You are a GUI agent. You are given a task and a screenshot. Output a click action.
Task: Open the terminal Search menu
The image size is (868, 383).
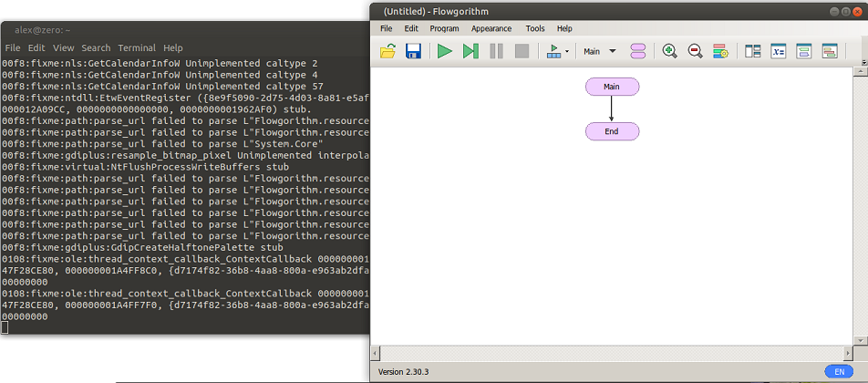click(x=97, y=48)
